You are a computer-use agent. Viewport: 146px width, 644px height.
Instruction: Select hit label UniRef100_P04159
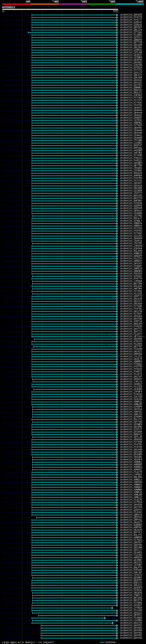[x=131, y=326]
